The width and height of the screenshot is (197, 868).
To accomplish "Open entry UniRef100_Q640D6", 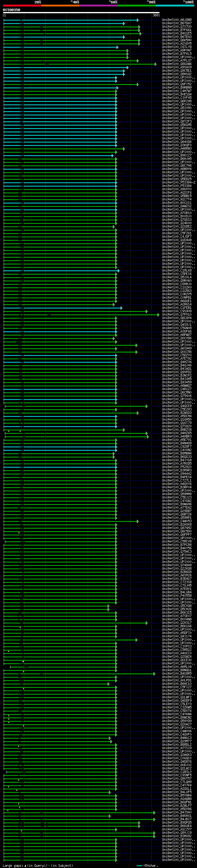I will coord(177,142).
